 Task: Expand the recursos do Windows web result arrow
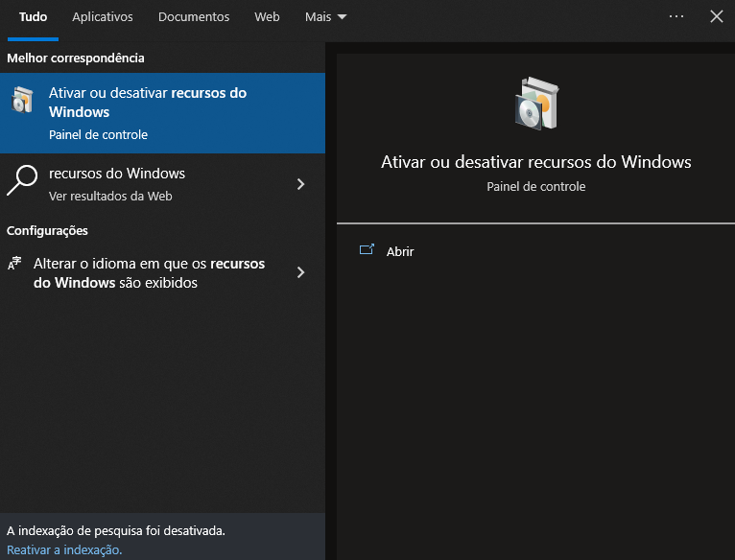coord(301,184)
